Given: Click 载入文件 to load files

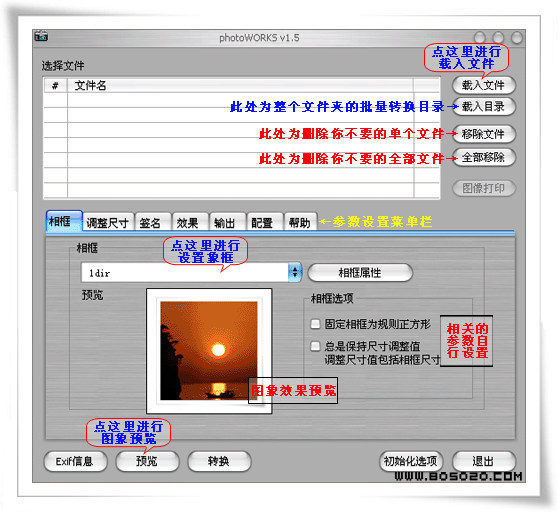Looking at the screenshot, I should pyautogui.click(x=483, y=85).
